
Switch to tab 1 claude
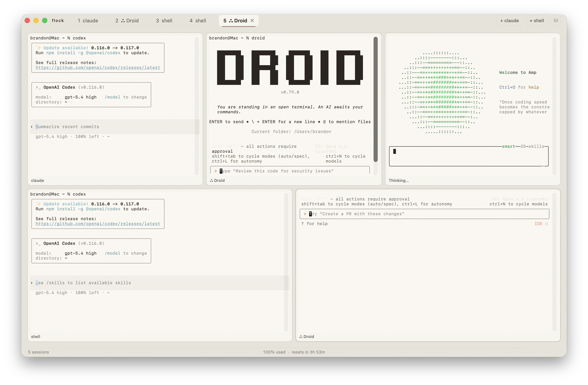[x=88, y=20]
